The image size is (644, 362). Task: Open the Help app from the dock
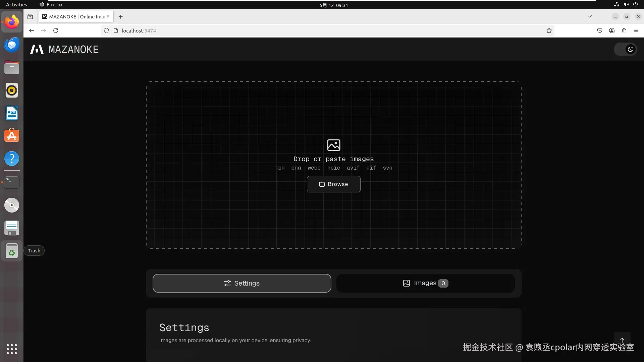12,159
